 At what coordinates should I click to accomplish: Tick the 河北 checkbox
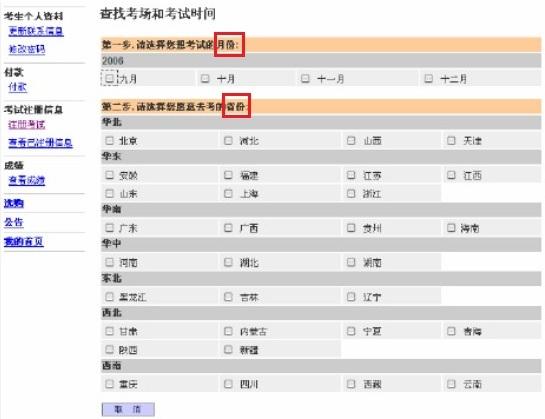(x=228, y=140)
